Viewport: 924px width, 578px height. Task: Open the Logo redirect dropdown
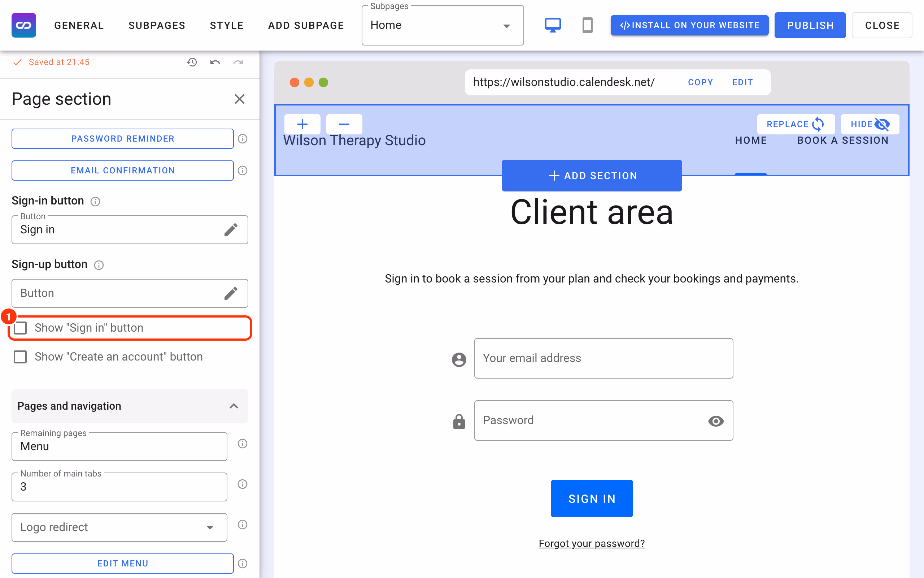pos(119,527)
